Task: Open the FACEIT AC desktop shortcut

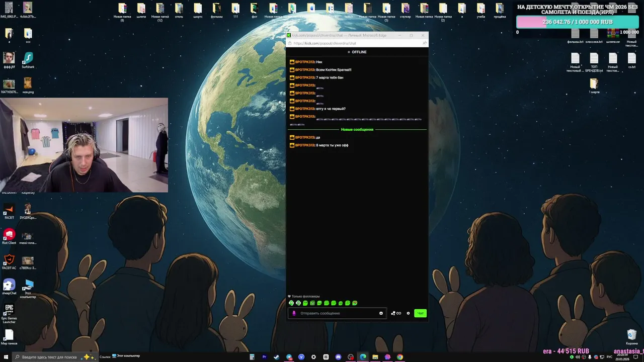Action: click(x=9, y=261)
